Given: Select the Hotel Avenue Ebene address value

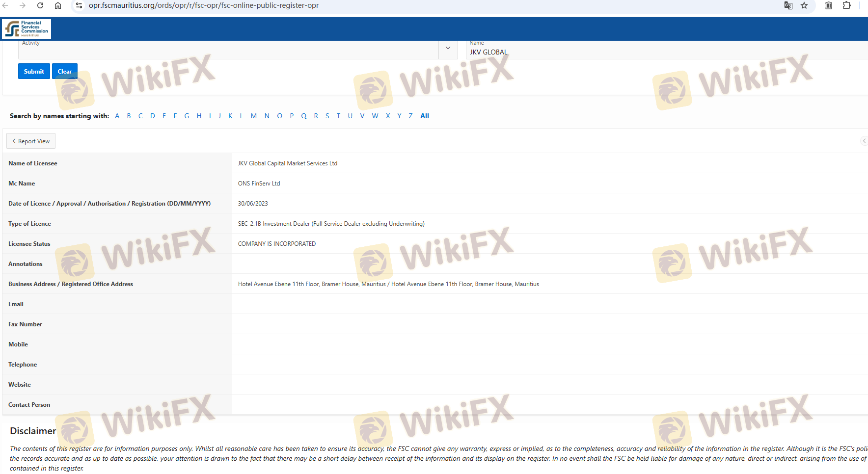Looking at the screenshot, I should tap(388, 284).
